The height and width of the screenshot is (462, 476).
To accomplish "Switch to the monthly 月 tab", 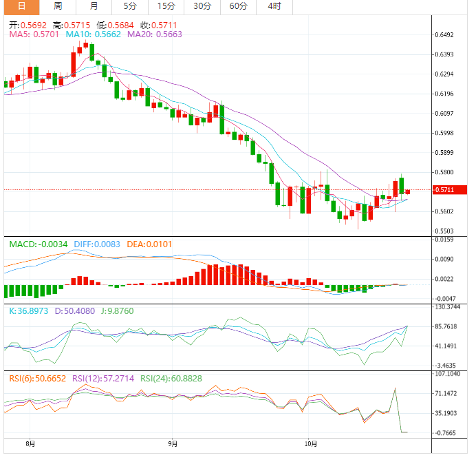I will tap(94, 6).
